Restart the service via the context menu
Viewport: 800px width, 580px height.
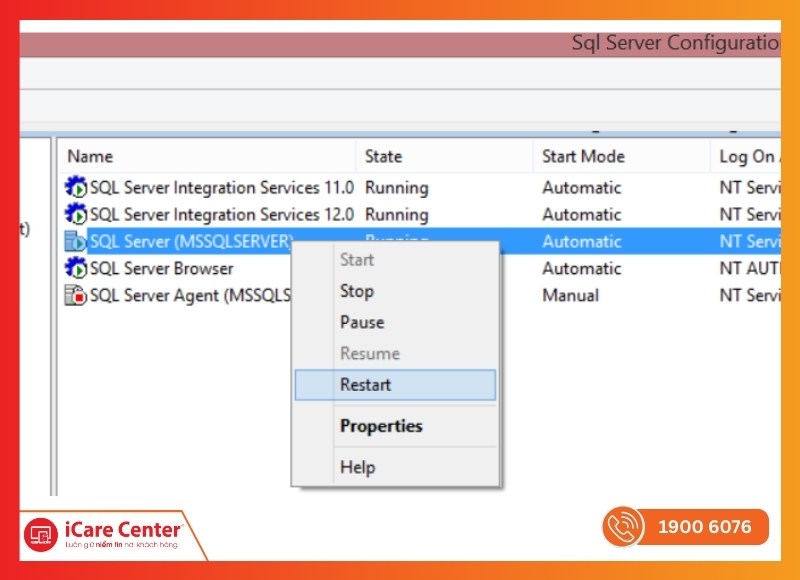395,385
